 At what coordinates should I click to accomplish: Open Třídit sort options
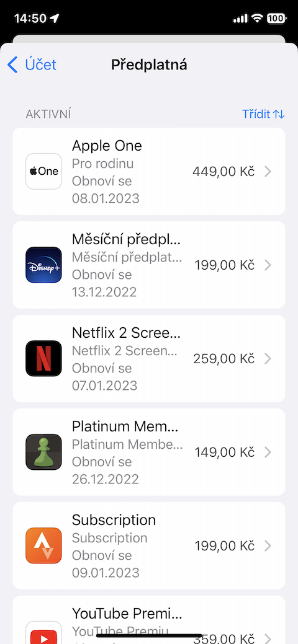(263, 114)
